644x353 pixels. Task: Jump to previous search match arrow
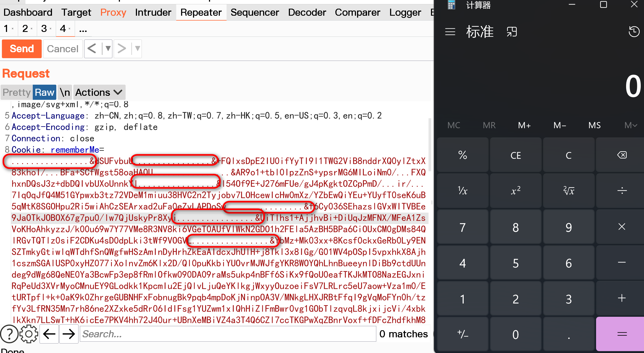[49, 334]
